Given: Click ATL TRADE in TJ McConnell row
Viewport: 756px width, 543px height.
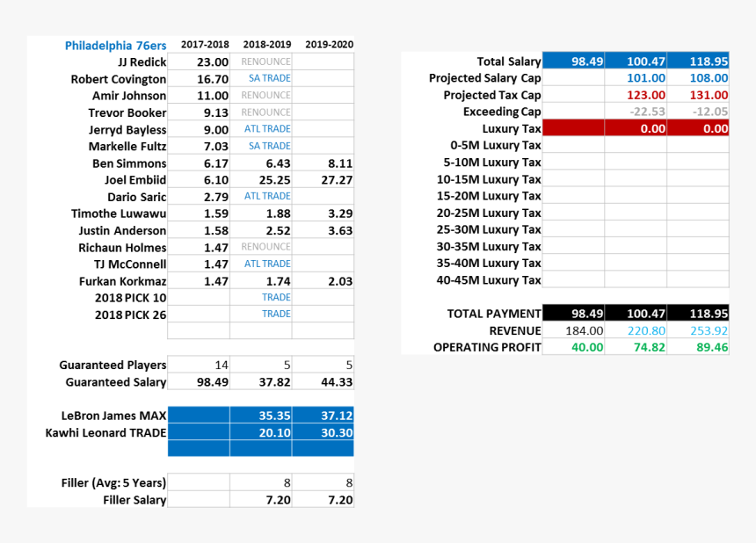Looking at the screenshot, I should (267, 264).
